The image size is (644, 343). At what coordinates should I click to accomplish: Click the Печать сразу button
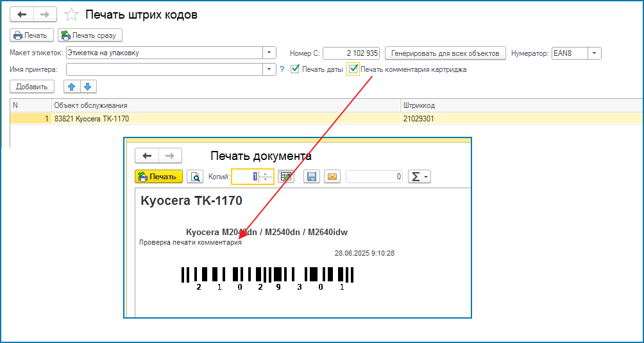pos(90,35)
